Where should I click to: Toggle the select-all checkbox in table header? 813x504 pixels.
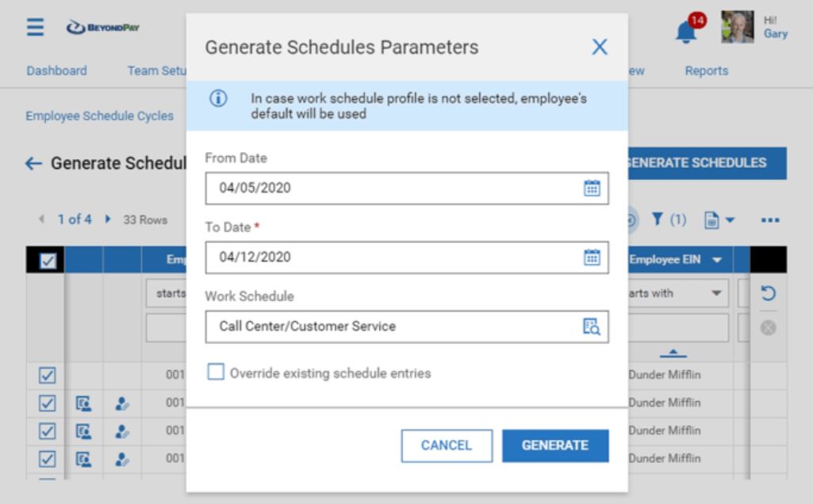[47, 261]
